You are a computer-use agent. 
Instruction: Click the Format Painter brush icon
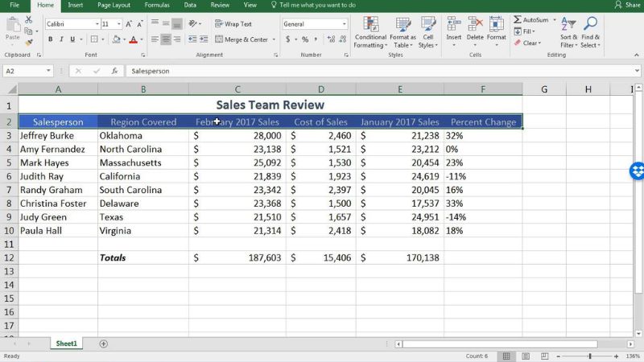[x=30, y=41]
